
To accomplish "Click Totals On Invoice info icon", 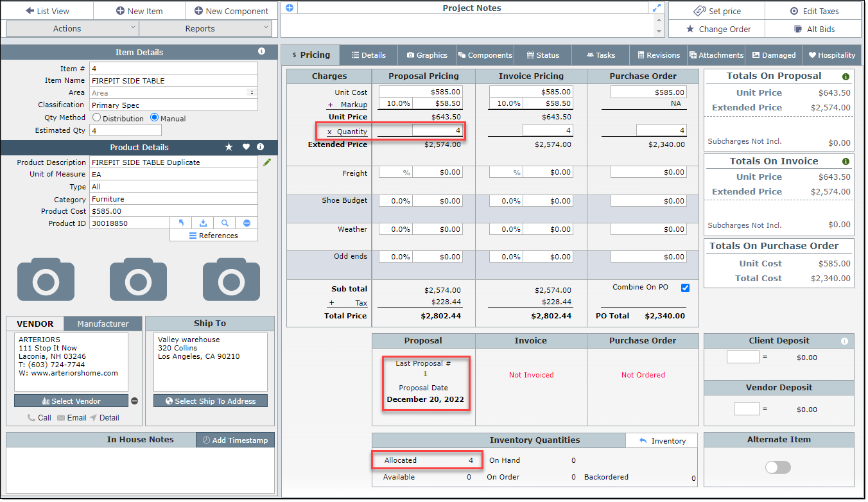I will coord(846,162).
